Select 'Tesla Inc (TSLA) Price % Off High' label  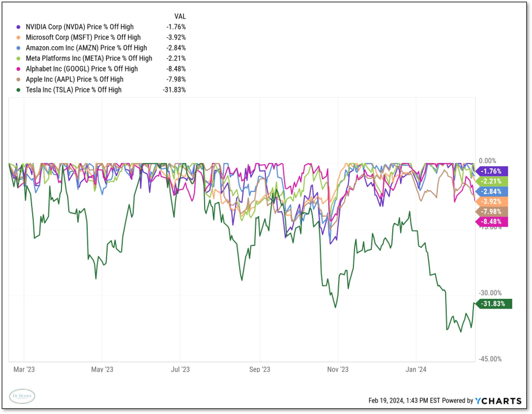coord(74,90)
